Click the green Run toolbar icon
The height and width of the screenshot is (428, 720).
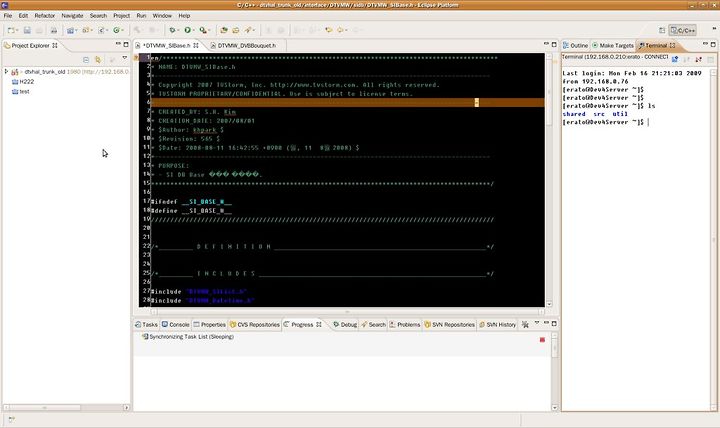click(x=187, y=30)
